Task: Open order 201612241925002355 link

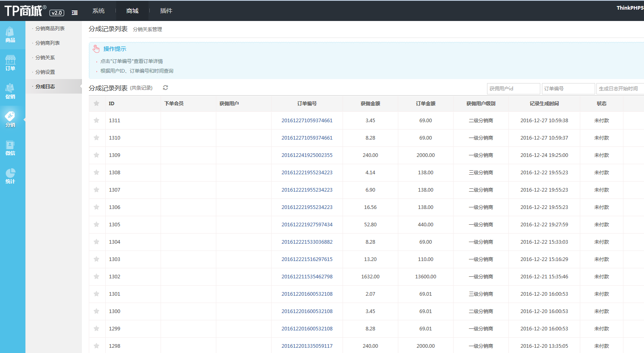Action: pyautogui.click(x=307, y=155)
